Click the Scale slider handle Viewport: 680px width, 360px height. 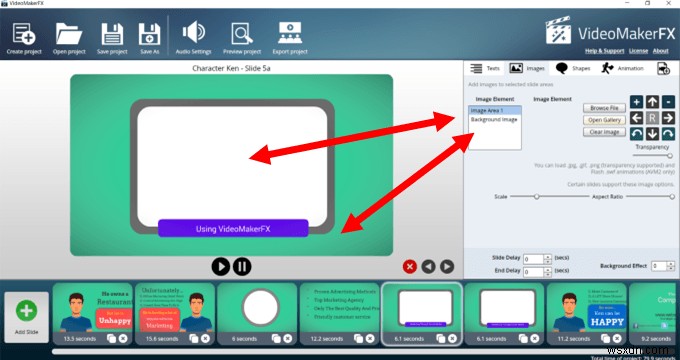click(x=536, y=196)
